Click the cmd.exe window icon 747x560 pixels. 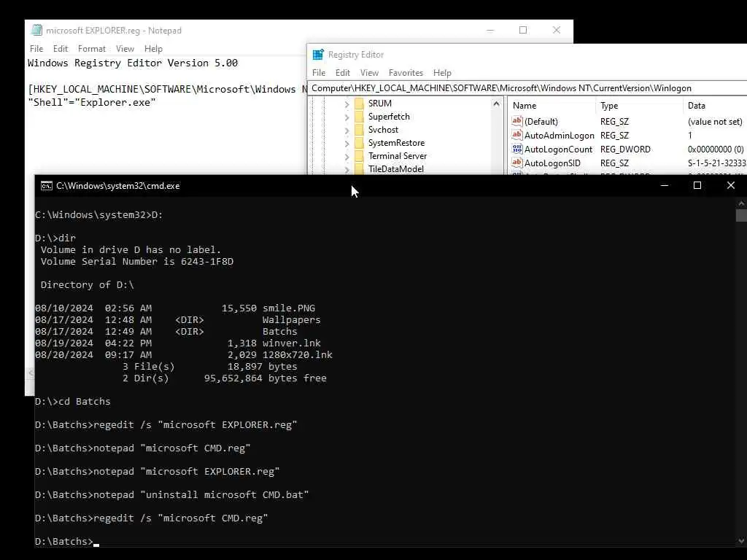pyautogui.click(x=46, y=186)
